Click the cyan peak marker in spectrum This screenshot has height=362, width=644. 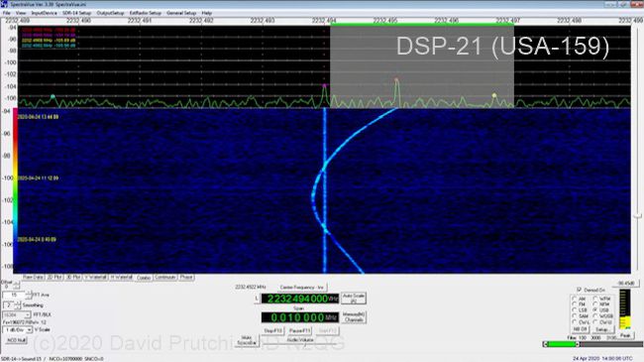pyautogui.click(x=53, y=96)
